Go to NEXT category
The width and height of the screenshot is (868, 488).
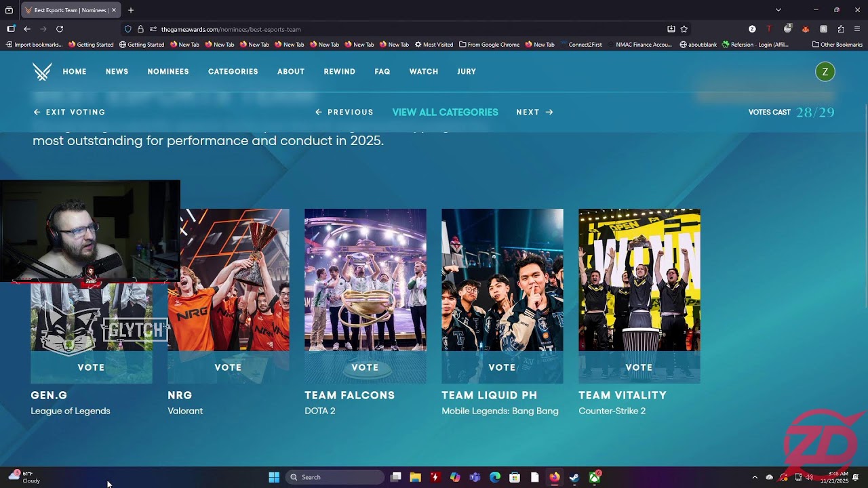tap(535, 113)
